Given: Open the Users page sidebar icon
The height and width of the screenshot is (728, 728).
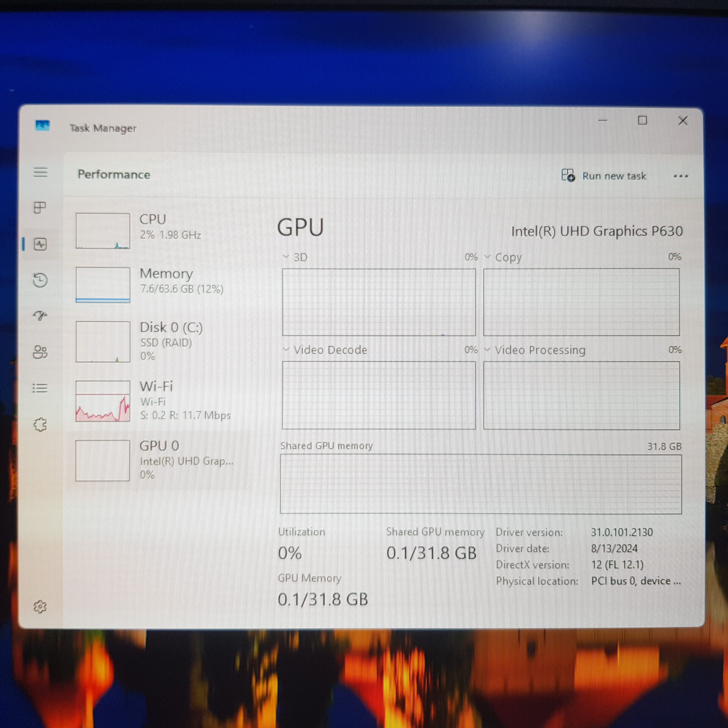Looking at the screenshot, I should pos(40,352).
